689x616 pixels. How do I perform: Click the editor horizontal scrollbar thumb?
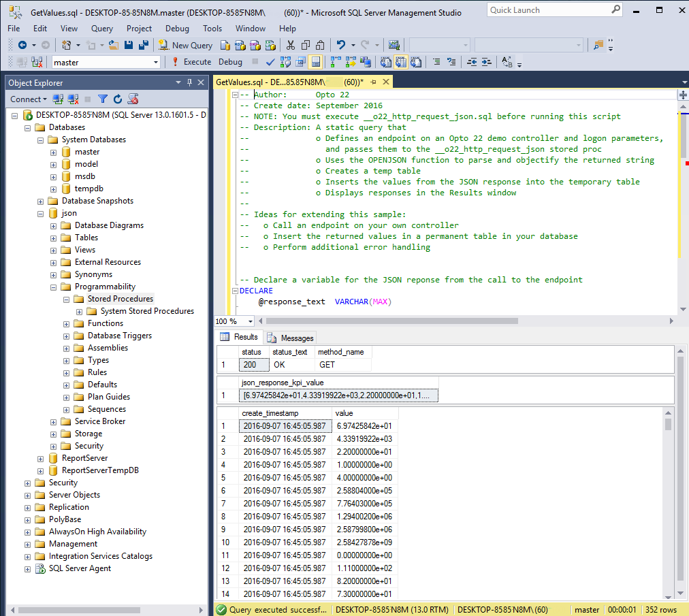click(x=392, y=321)
